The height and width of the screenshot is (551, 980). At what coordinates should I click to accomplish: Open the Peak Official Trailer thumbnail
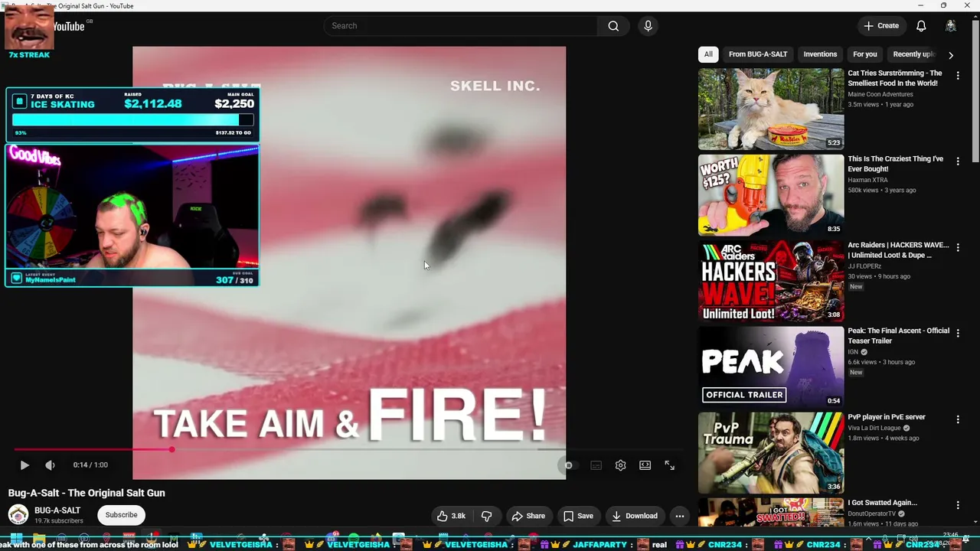click(x=771, y=367)
